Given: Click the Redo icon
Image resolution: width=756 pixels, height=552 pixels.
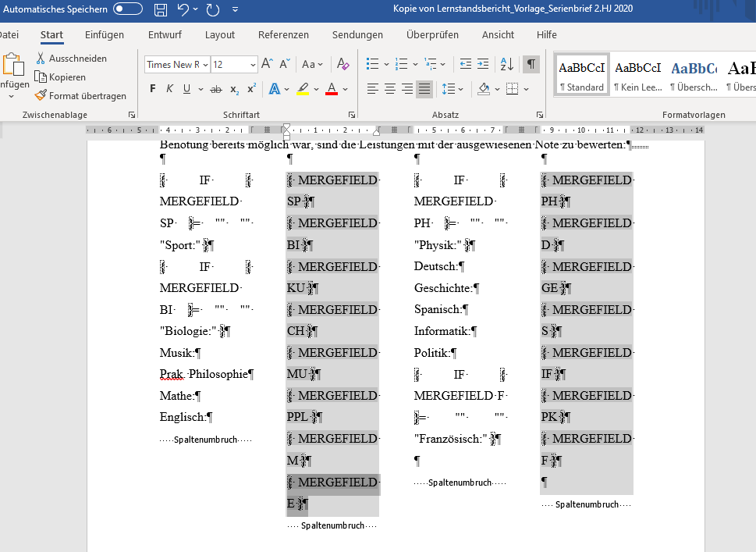Looking at the screenshot, I should coord(213,9).
